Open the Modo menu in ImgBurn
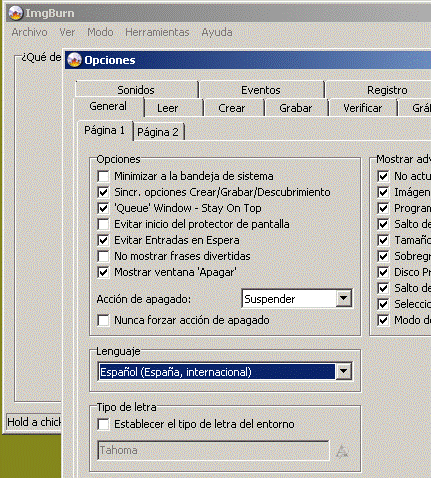The width and height of the screenshot is (431, 478). pos(100,32)
